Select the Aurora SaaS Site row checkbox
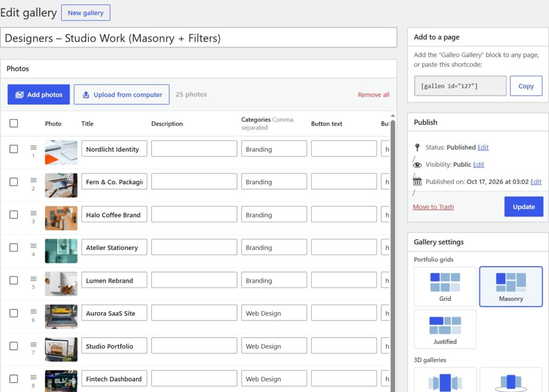549x392 pixels. point(13,313)
